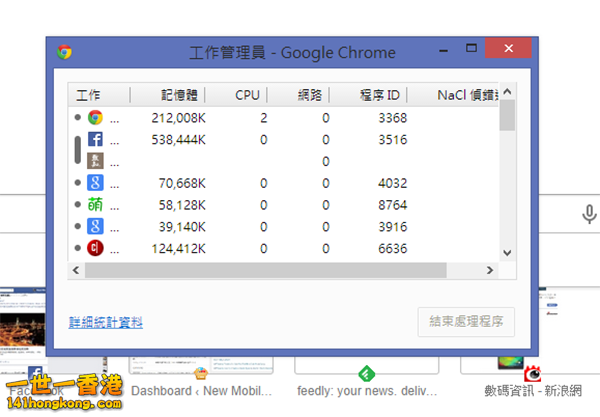Click process ID 3516

tap(393, 140)
